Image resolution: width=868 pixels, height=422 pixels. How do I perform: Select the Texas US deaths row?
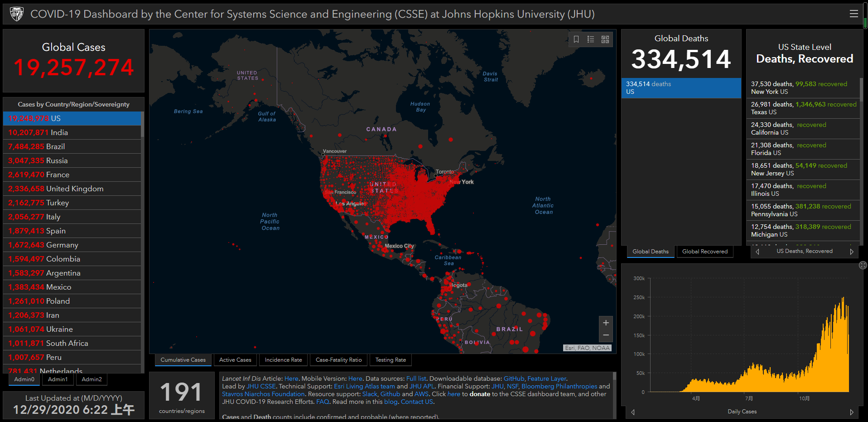tap(803, 108)
